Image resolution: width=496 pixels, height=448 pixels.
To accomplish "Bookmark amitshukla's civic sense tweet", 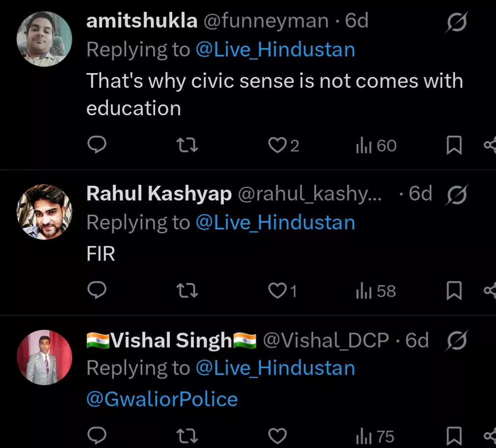I will point(454,146).
